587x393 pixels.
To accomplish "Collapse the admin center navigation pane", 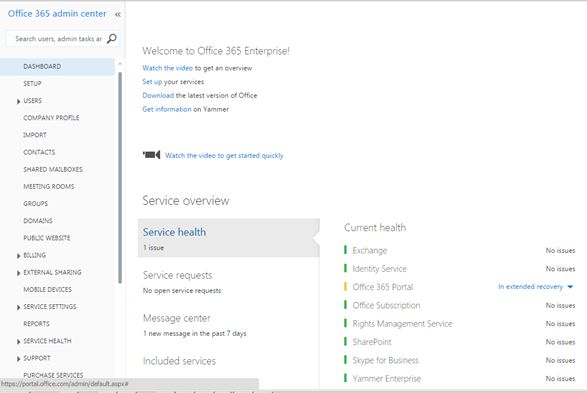I will [x=118, y=15].
